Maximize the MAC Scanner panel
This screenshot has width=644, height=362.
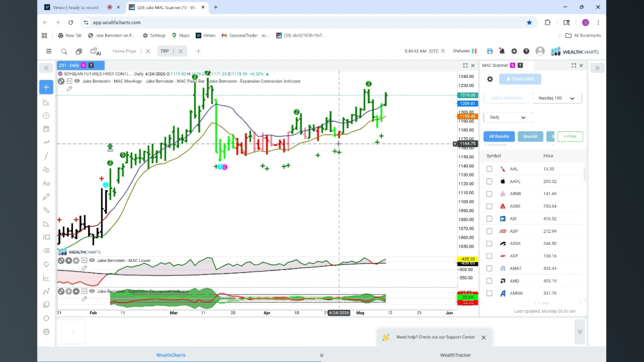pos(574,65)
